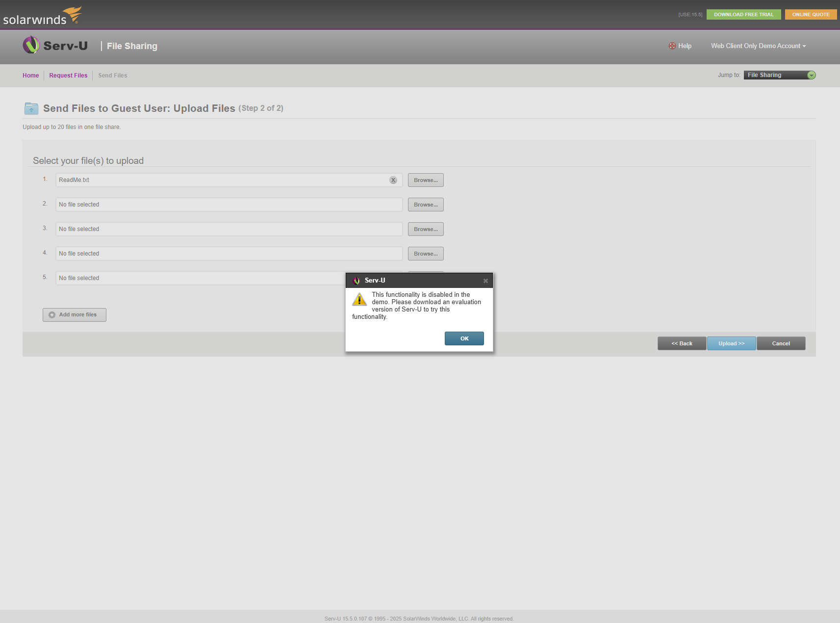
Task: Click the 'Select your file(s) to upload' heading
Action: pyautogui.click(x=88, y=161)
